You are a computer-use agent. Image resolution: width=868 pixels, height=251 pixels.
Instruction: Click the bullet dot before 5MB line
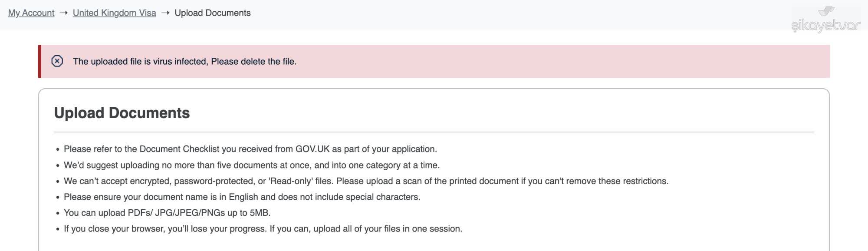(58, 213)
